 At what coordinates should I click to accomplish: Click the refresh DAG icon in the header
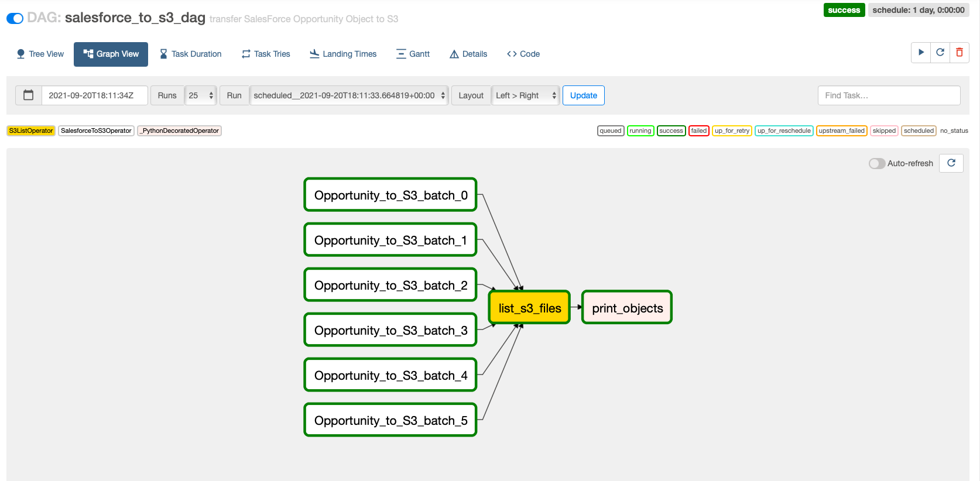(940, 53)
